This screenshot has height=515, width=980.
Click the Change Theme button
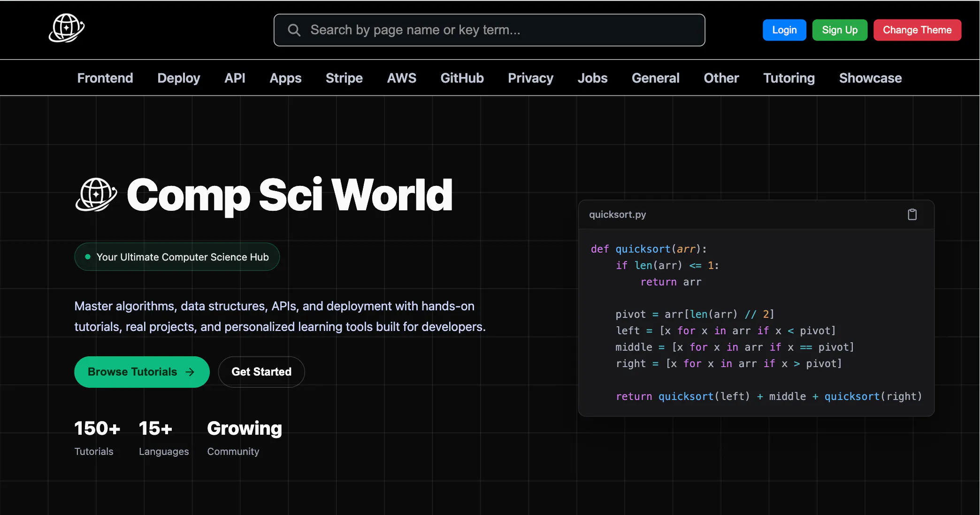pyautogui.click(x=917, y=30)
